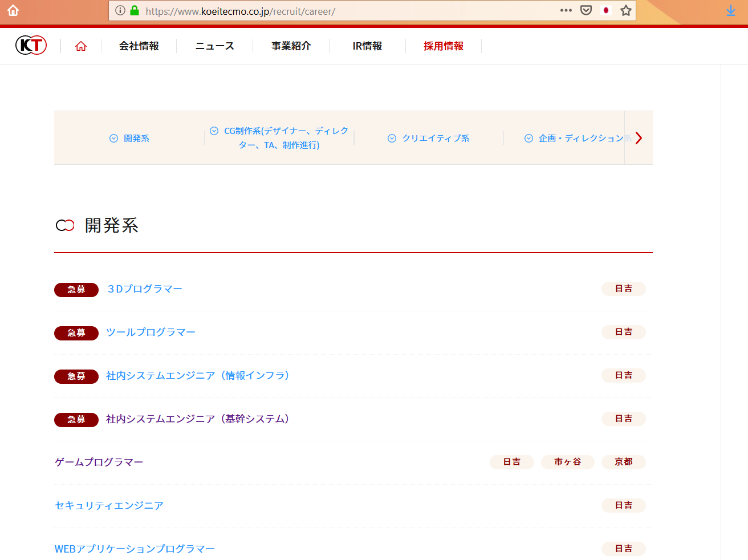Click 日吉 tag on 情報インフラ engineer row

[x=624, y=375]
